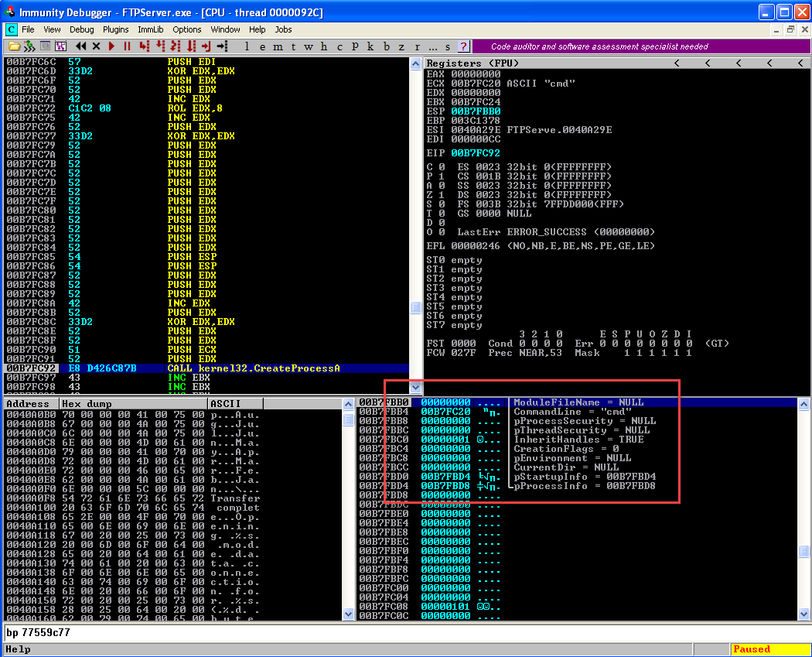Select ECX register with ASCII "cmd"
This screenshot has width=812, height=657.
[x=501, y=84]
